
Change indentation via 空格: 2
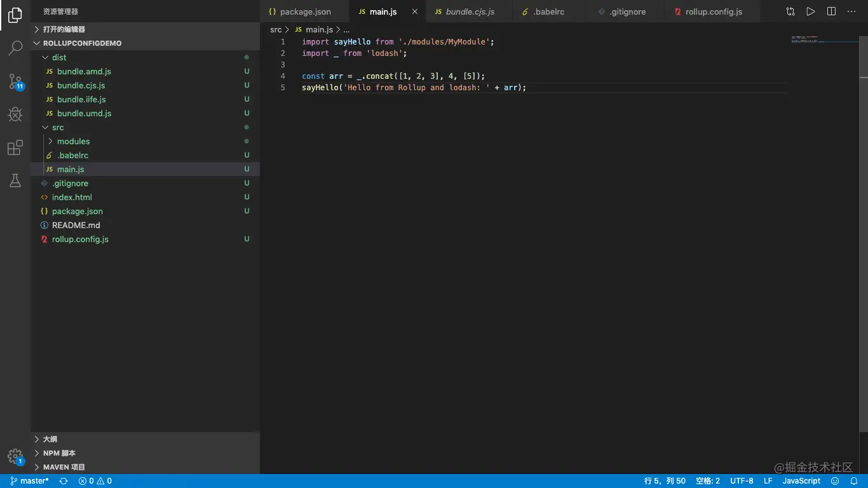point(708,481)
